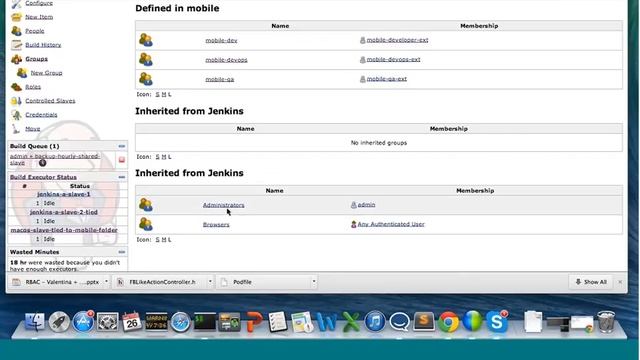Click the group icon beside Administrators
Screen dimensions: 640x360
point(146,204)
